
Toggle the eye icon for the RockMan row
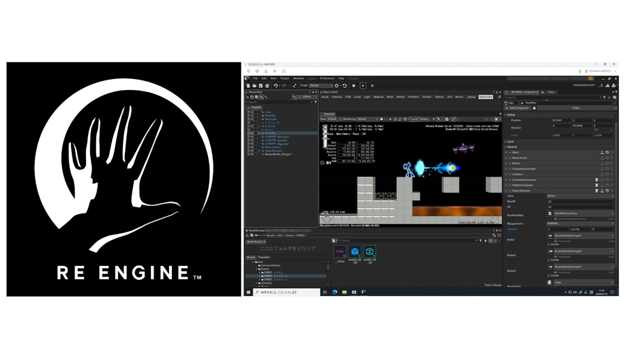[x=252, y=133]
